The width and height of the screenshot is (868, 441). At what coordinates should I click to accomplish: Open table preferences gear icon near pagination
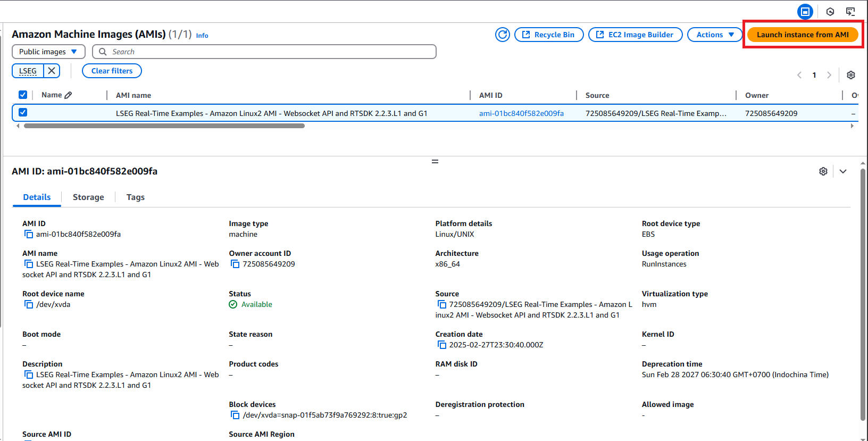click(850, 75)
